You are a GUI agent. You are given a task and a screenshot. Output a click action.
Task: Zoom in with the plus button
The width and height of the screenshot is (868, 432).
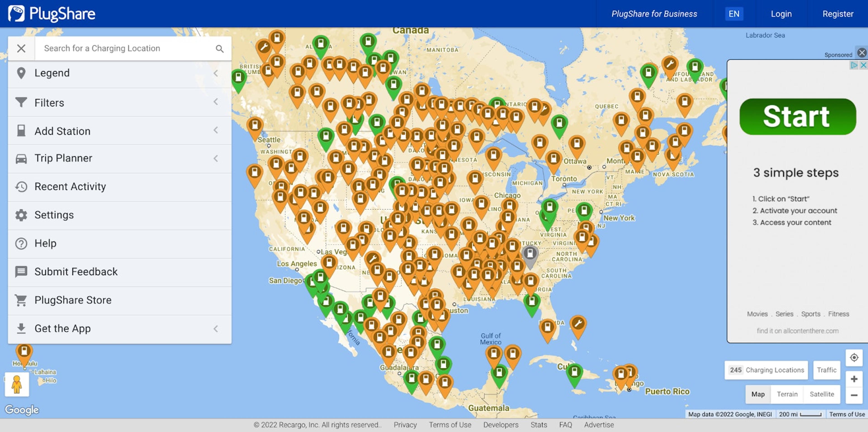click(854, 379)
